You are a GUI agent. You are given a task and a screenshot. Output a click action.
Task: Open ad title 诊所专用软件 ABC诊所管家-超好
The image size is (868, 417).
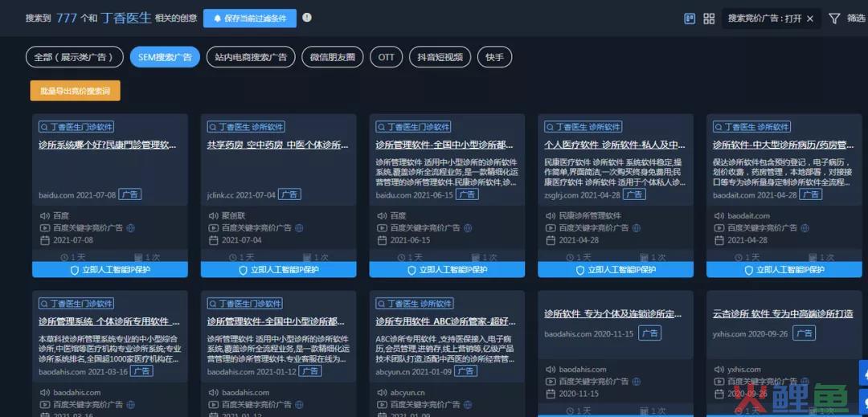click(446, 321)
